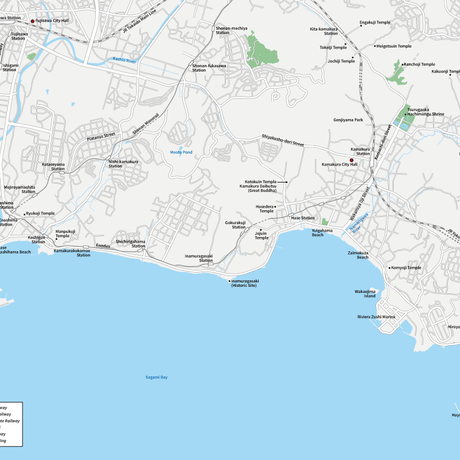This screenshot has width=460, height=460.
Task: Select the Manpukuji Temple label
Action: pyautogui.click(x=65, y=234)
